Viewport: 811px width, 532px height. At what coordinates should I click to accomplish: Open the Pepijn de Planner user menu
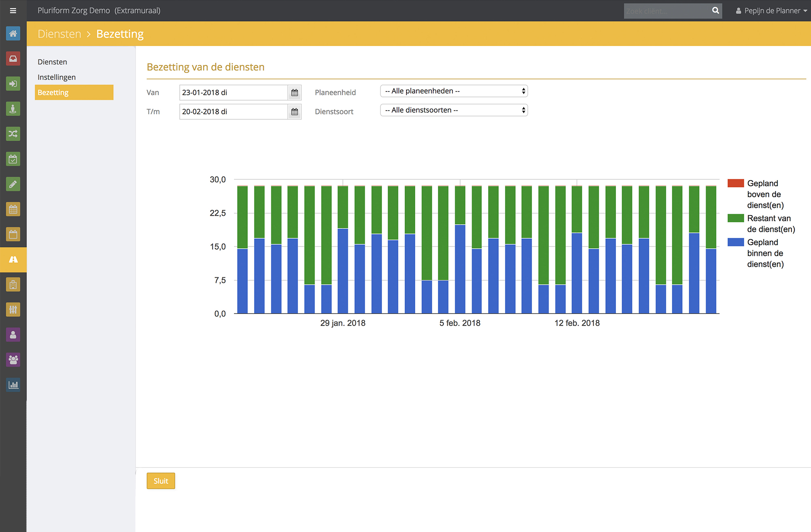pos(771,11)
